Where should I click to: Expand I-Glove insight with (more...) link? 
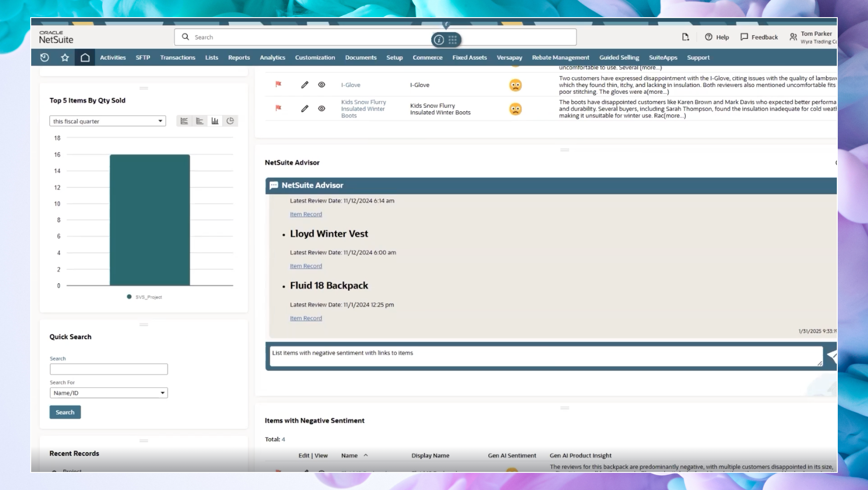pos(658,92)
